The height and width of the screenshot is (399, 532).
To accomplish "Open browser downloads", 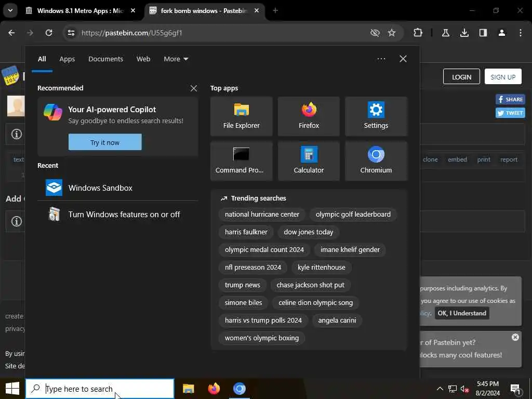I will click(x=464, y=33).
